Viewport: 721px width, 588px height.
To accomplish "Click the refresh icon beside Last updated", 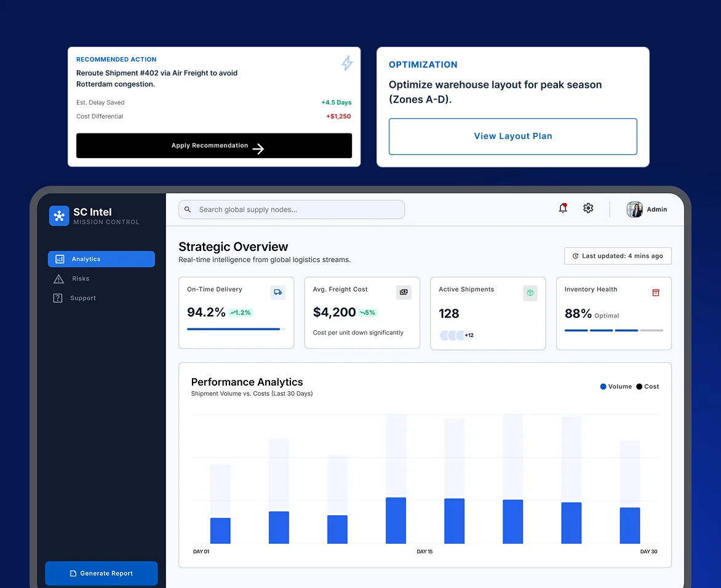I will [575, 256].
